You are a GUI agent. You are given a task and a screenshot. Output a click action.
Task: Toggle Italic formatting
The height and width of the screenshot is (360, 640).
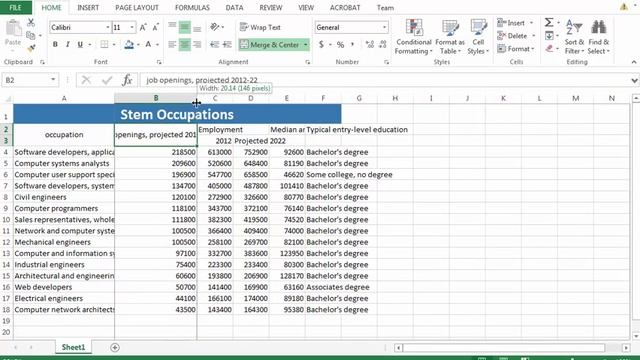coord(67,44)
